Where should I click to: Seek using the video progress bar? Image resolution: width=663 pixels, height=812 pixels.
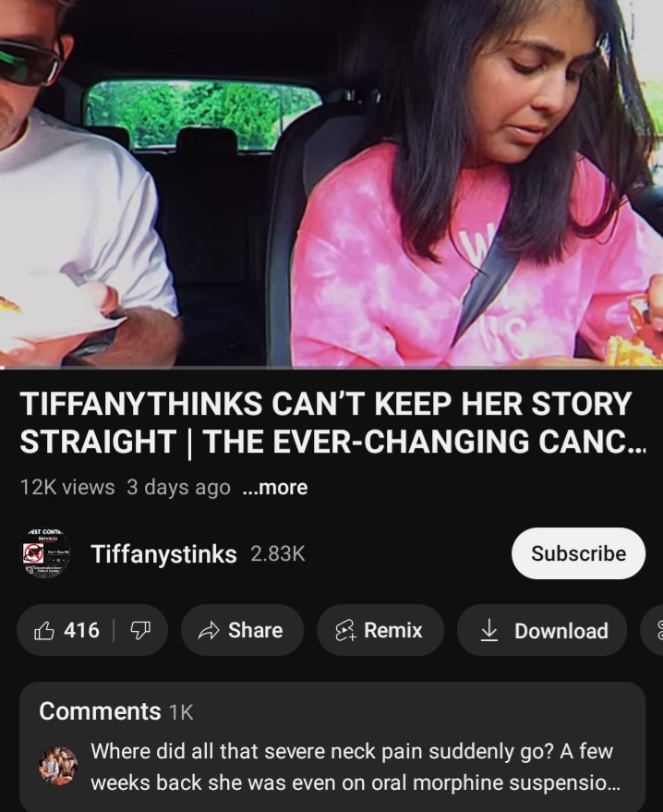click(331, 368)
